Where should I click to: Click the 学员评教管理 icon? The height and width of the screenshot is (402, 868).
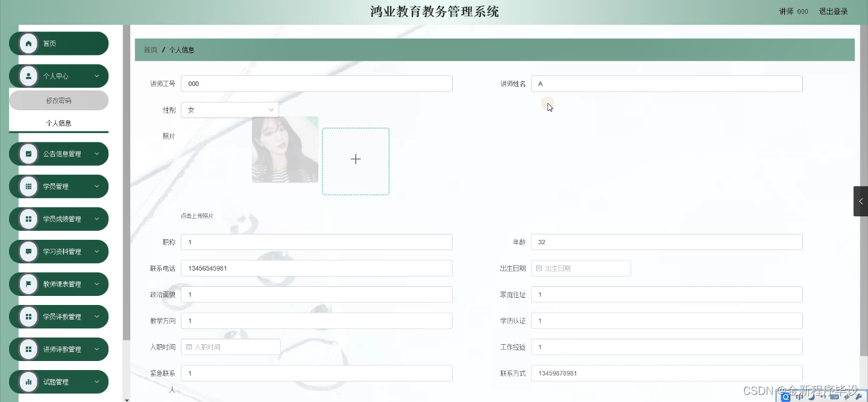coord(28,316)
